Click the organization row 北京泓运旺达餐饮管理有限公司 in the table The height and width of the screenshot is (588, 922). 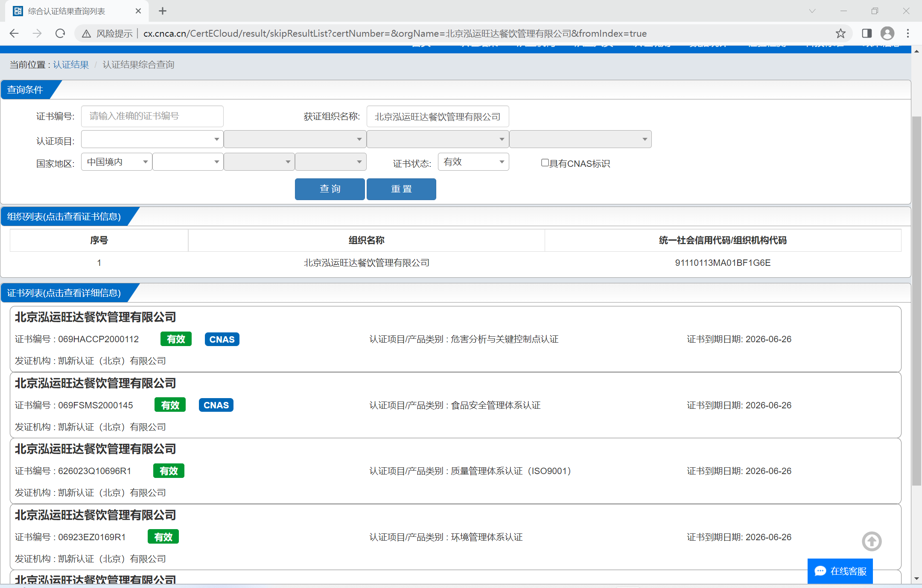tap(366, 263)
